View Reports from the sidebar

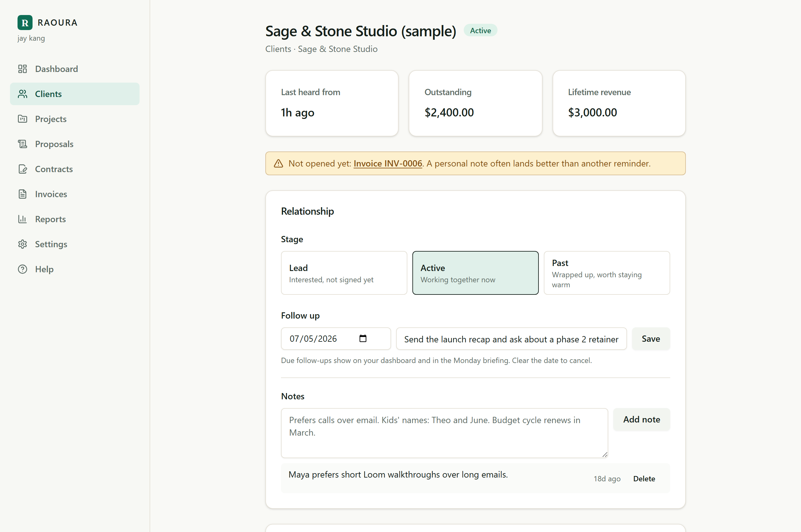[75, 219]
